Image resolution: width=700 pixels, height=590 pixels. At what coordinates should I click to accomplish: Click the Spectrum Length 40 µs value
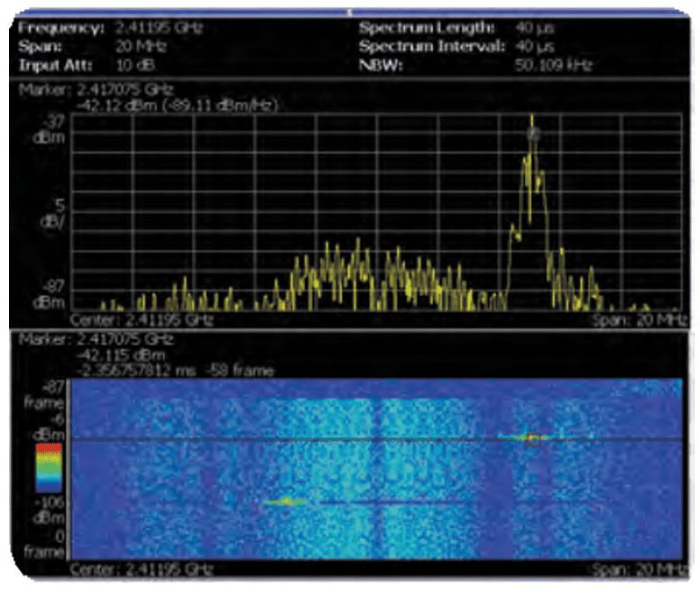coord(530,28)
